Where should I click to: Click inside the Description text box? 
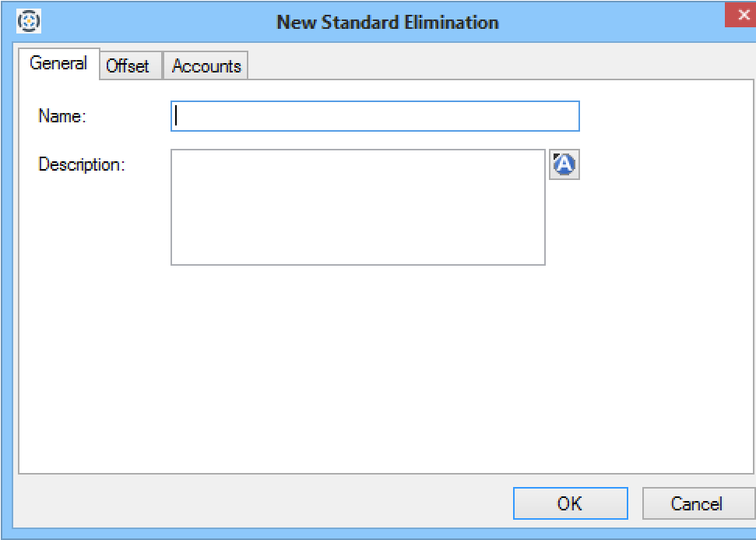(357, 206)
